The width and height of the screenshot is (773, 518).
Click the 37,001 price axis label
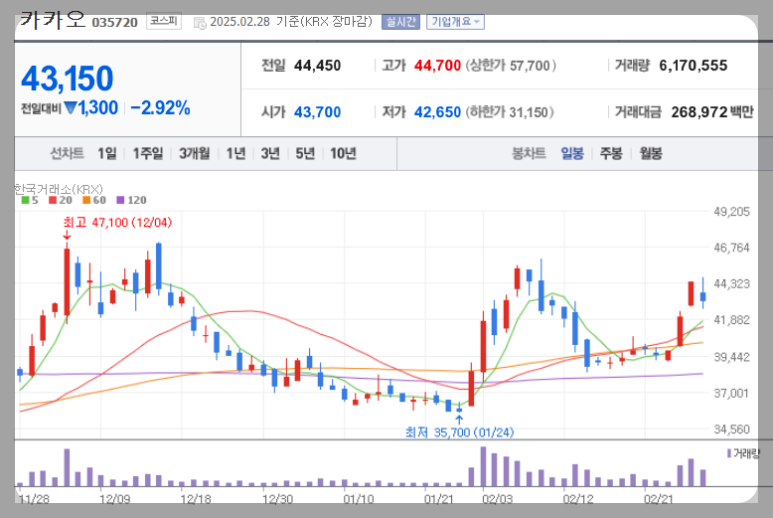[732, 393]
